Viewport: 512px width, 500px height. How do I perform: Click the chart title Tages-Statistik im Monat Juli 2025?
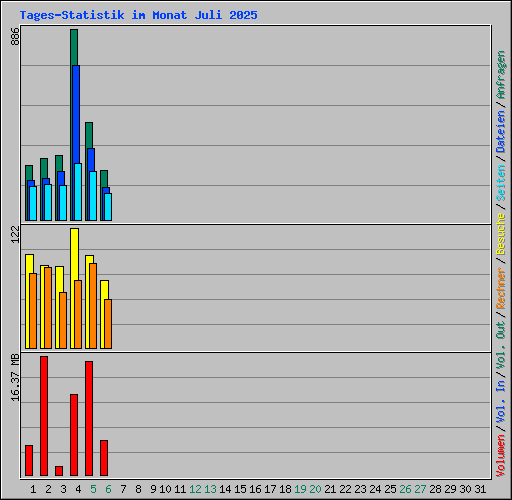click(x=138, y=15)
